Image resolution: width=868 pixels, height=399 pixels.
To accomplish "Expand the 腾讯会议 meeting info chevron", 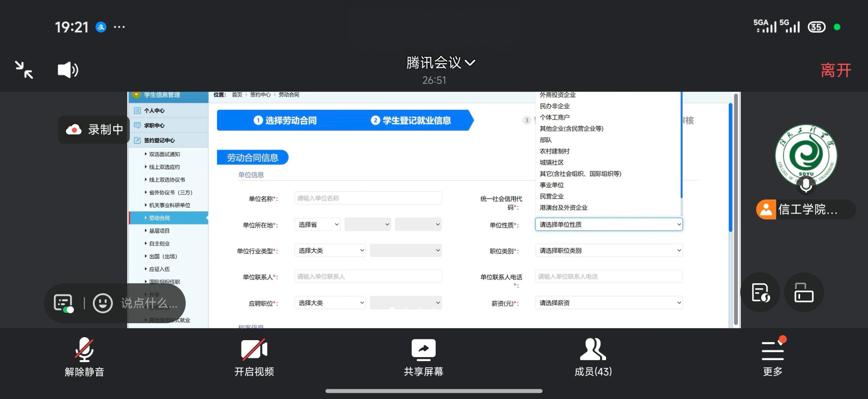I will pos(470,63).
